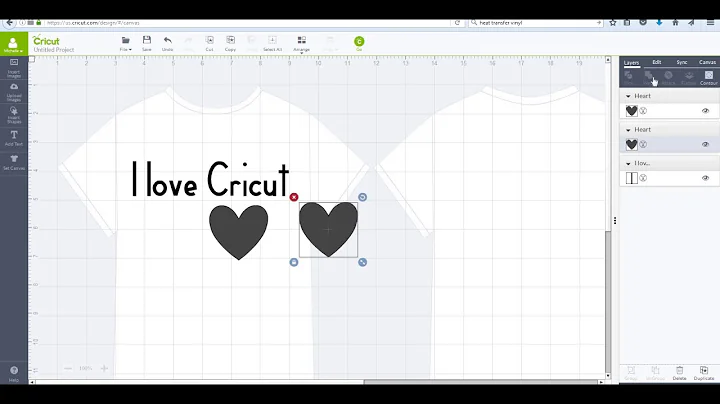
Task: Open Set Canvas option
Action: 14,163
